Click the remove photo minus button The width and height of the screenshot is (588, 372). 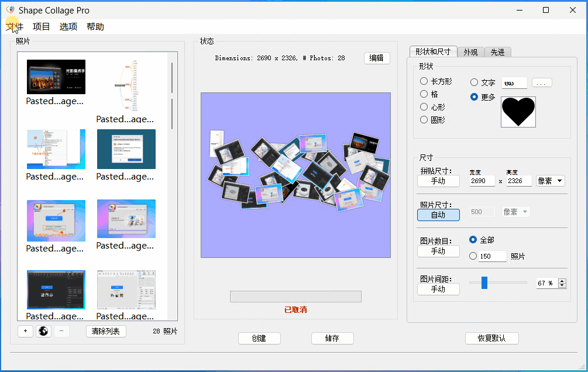61,331
